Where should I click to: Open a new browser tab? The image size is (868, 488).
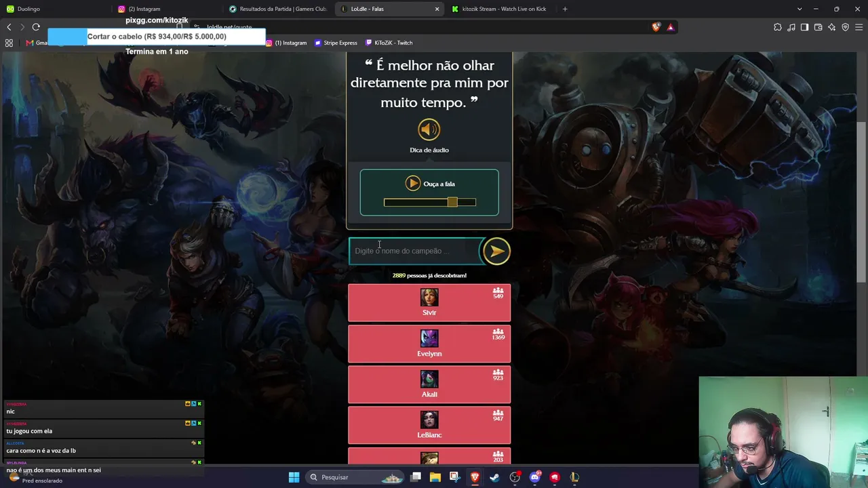coord(565,9)
